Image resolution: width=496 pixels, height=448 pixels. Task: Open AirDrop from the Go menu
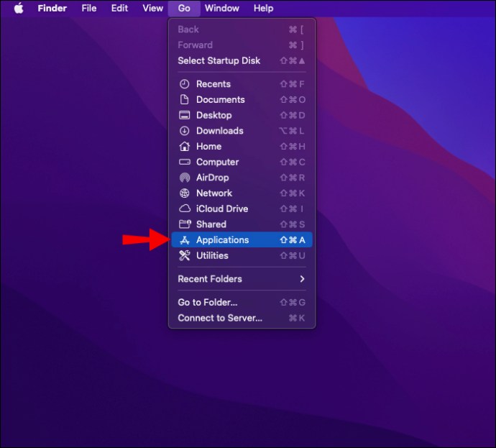[x=242, y=178]
